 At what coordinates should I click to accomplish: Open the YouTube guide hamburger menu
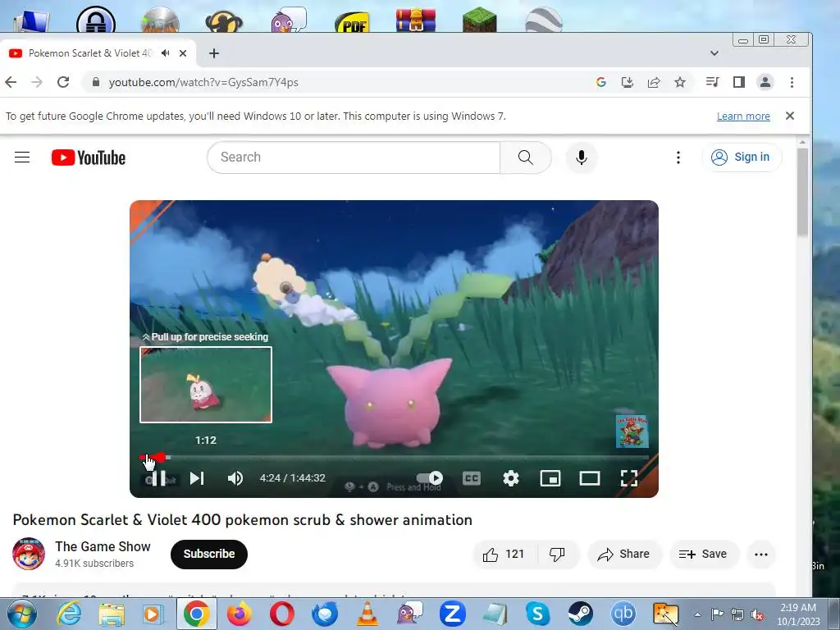click(22, 157)
